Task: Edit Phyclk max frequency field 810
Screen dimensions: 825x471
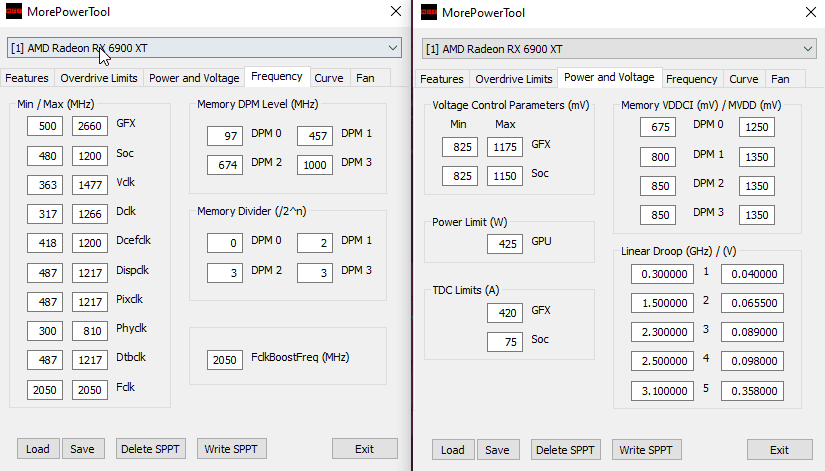Action: point(90,331)
